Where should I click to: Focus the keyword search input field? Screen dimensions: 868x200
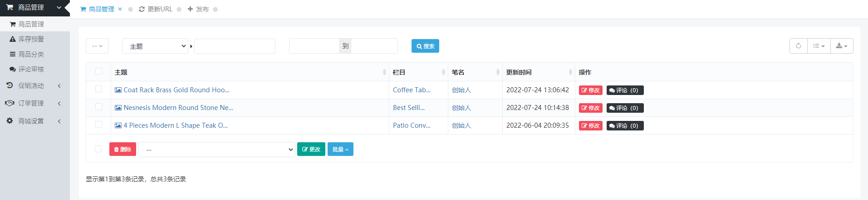pos(235,46)
